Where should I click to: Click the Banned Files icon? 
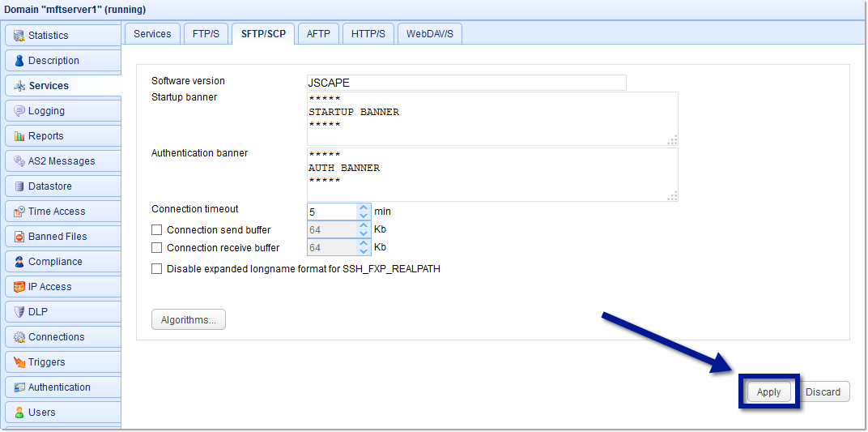pos(19,237)
